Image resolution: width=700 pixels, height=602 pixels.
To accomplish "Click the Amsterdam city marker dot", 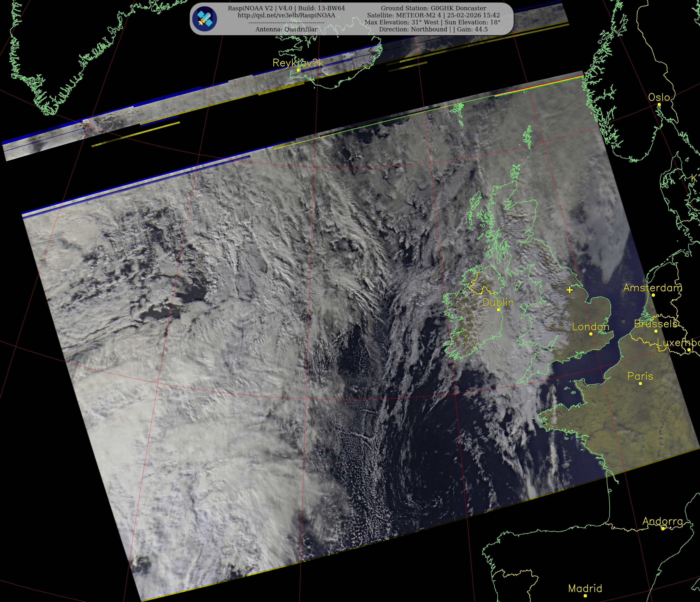I will click(653, 295).
